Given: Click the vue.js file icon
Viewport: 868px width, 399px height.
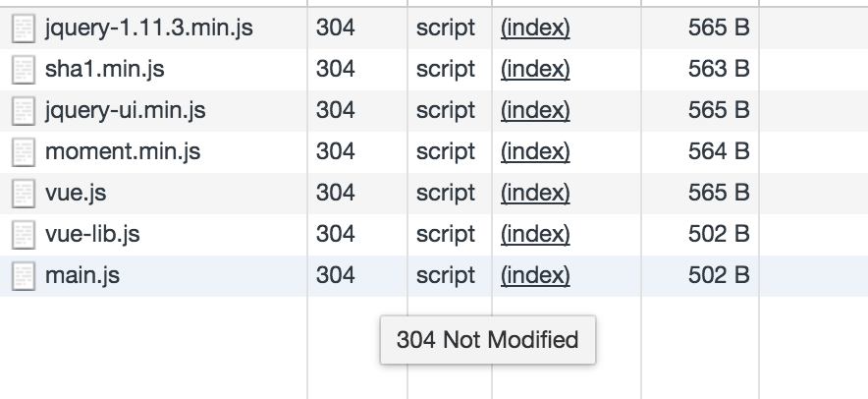Looking at the screenshot, I should pyautogui.click(x=24, y=194).
